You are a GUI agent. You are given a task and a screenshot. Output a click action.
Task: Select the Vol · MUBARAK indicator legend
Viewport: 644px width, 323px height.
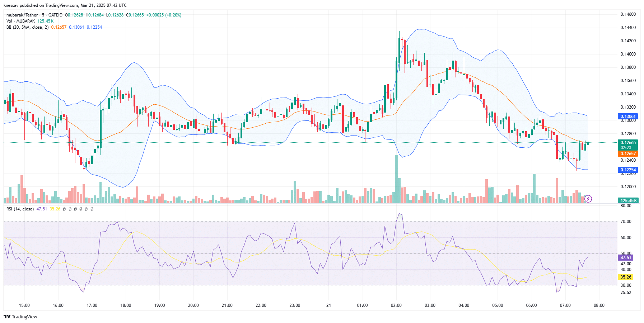pos(20,21)
